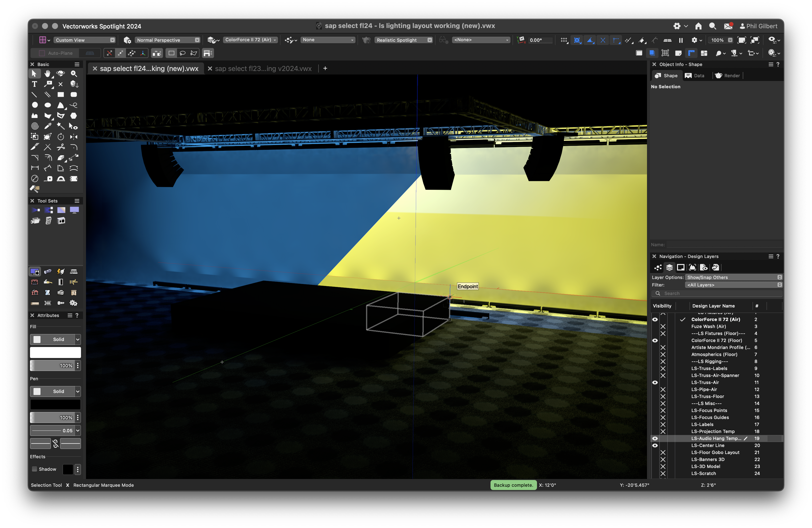Click the Home icon in title bar
Screen dimensions: 812x528
698,26
